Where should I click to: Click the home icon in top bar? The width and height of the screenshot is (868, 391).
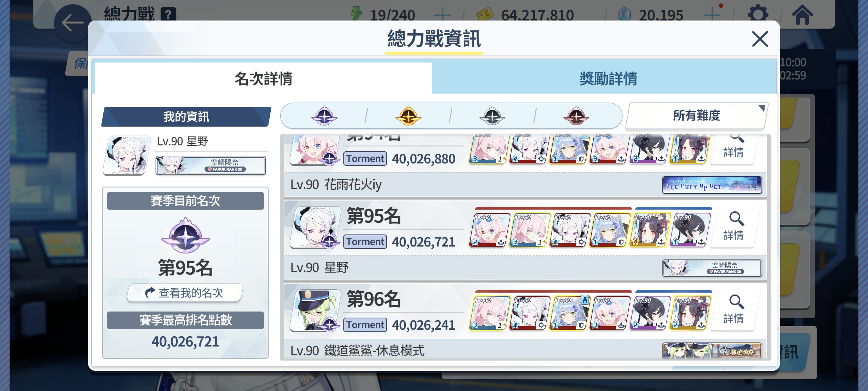pos(802,15)
